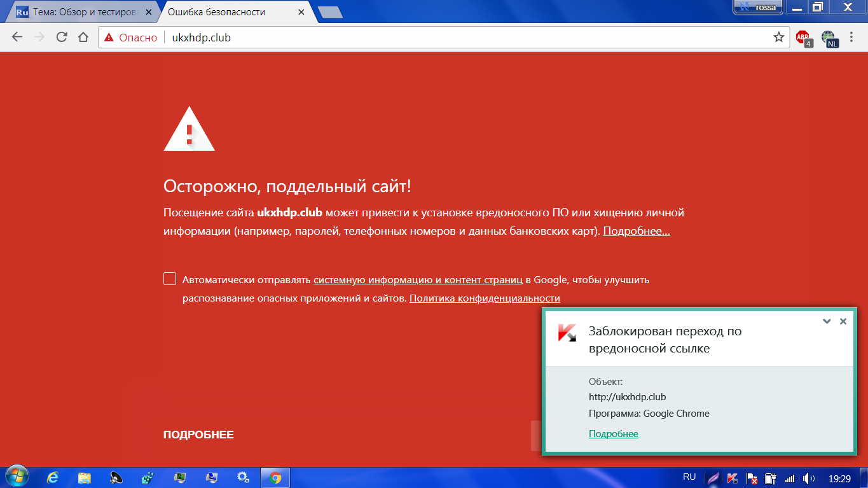Open the gear settings icon in taskbar

tap(243, 477)
